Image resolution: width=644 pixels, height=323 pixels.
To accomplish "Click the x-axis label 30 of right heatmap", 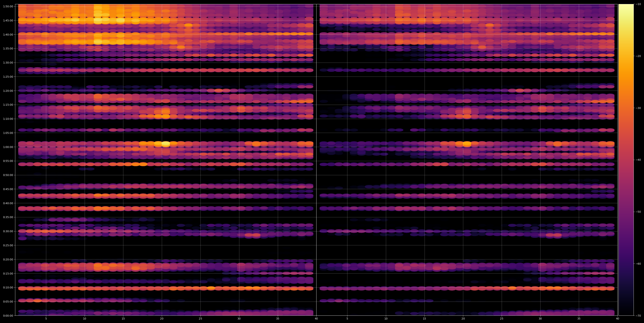I will pyautogui.click(x=540, y=319).
